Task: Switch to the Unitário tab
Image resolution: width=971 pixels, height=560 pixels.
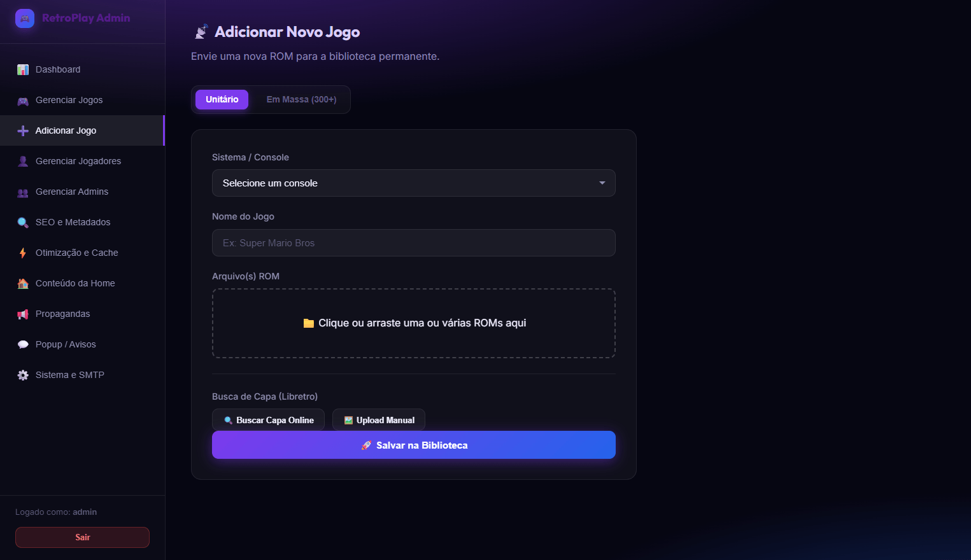Action: (222, 100)
